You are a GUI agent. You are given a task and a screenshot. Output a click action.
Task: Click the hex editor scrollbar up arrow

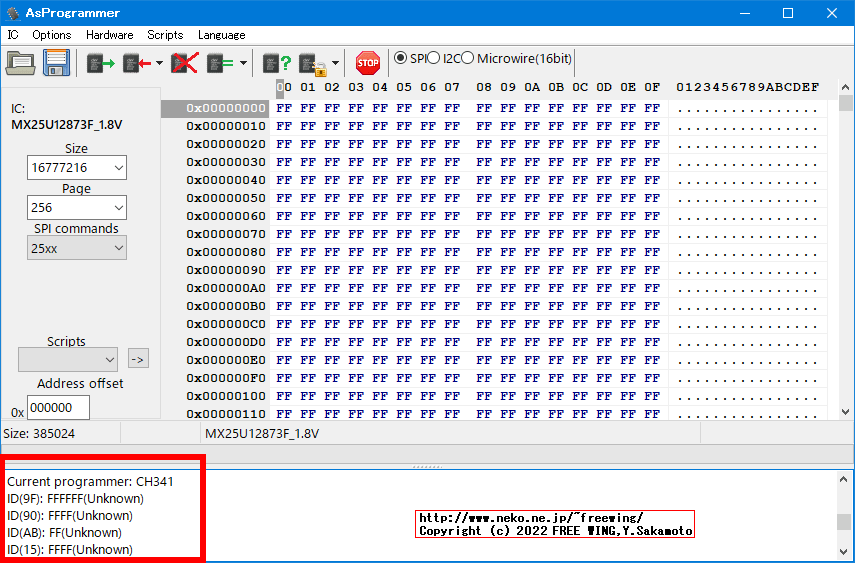(846, 87)
